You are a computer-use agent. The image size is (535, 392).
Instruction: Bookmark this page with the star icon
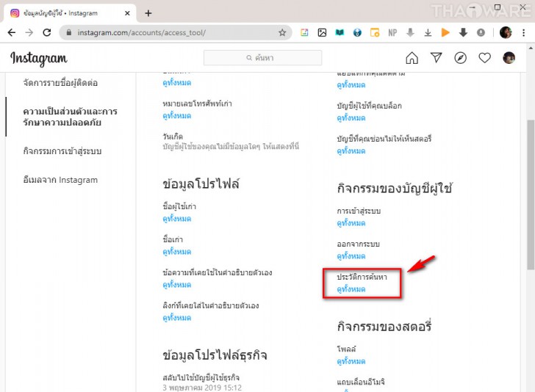(x=282, y=33)
